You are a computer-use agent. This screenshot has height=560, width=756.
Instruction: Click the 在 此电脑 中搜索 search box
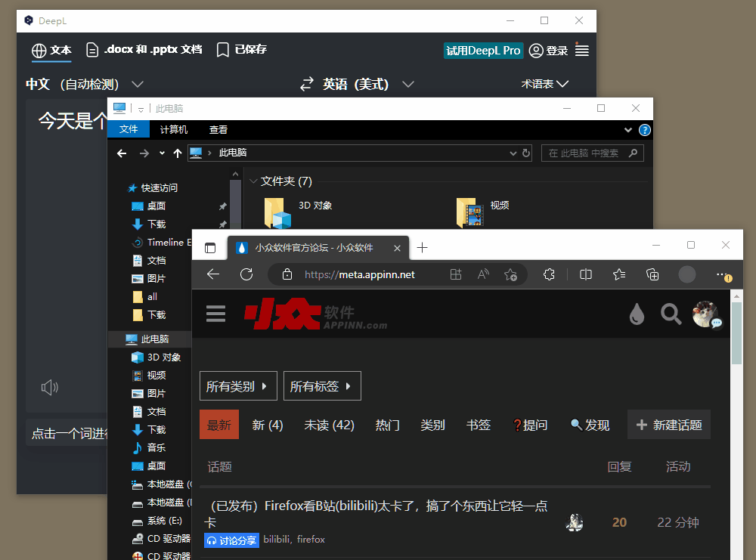[586, 153]
